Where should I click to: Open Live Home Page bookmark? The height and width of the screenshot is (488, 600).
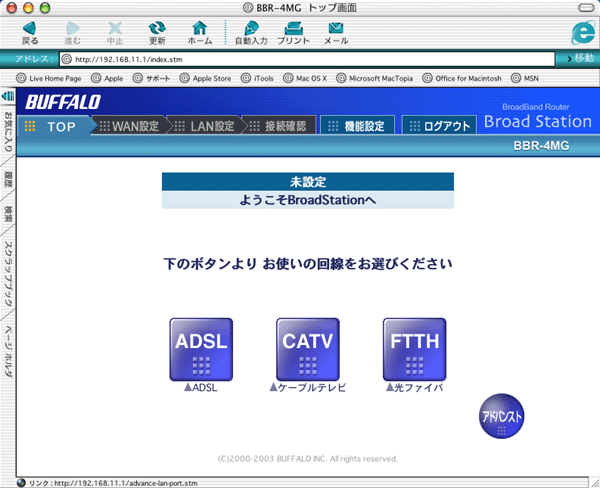point(49,78)
